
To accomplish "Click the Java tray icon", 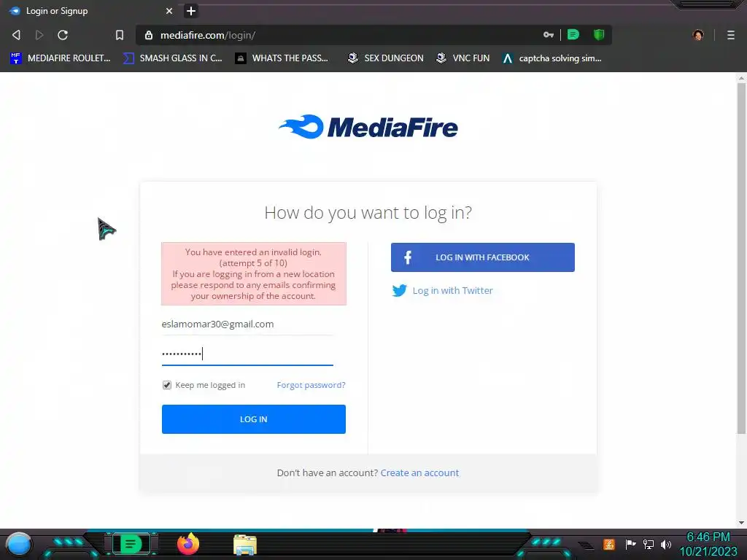I will [609, 544].
